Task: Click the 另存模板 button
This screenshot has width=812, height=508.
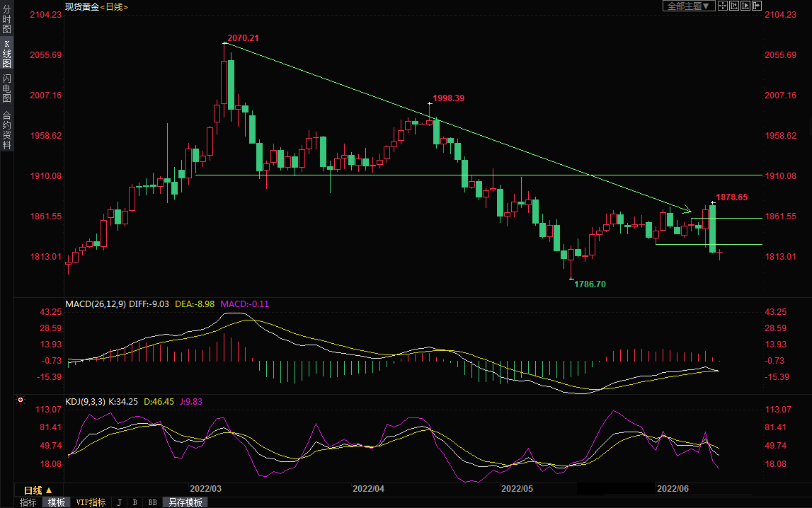Action: coord(185,502)
